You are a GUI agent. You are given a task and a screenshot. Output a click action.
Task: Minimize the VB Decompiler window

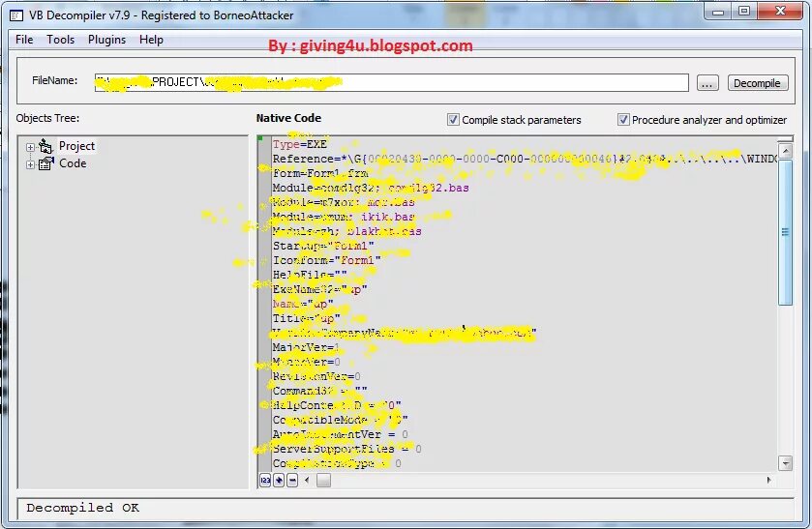[718, 12]
